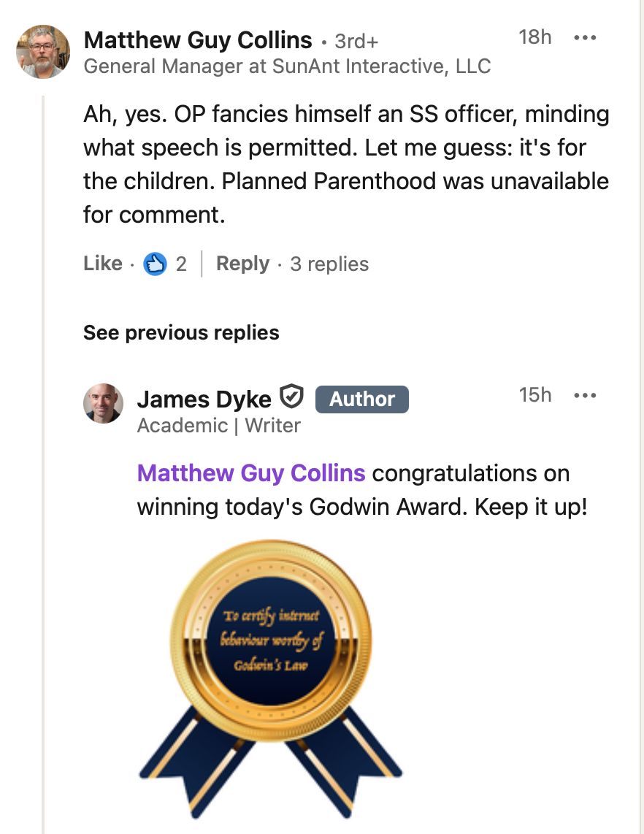Click the verified shield badge icon

click(x=292, y=398)
